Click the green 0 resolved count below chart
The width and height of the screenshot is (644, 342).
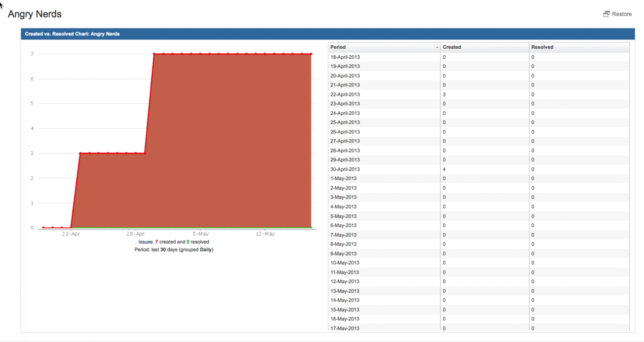pos(188,242)
